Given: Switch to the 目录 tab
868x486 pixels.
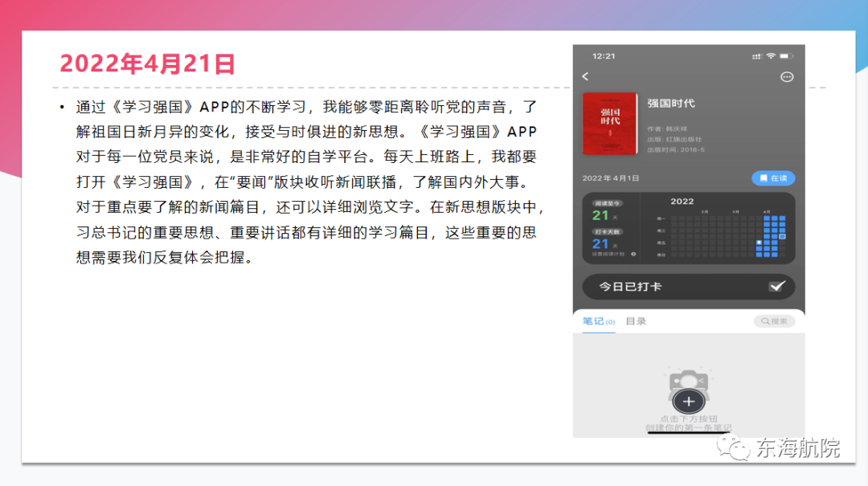Looking at the screenshot, I should point(636,321).
